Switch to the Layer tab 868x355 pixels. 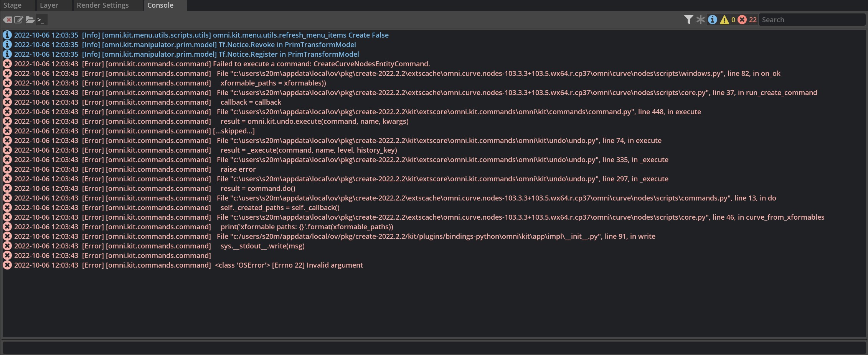[x=49, y=5]
